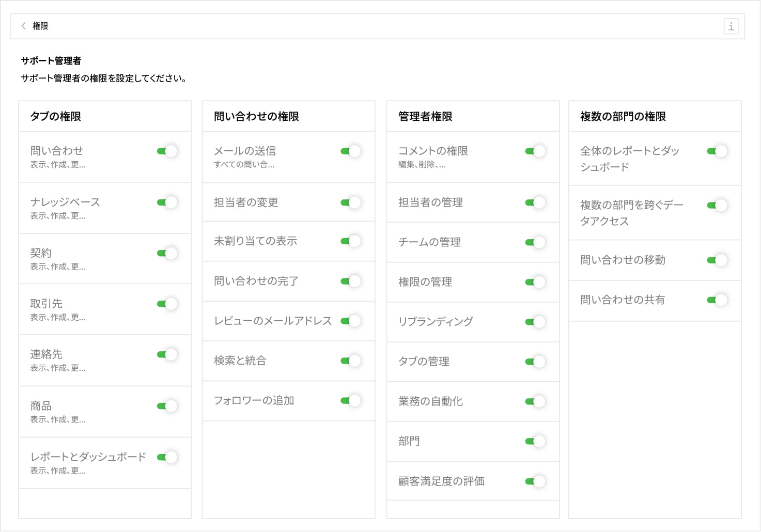761x532 pixels.
Task: Expand 連絡先 sub-permissions text
Action: click(x=58, y=368)
